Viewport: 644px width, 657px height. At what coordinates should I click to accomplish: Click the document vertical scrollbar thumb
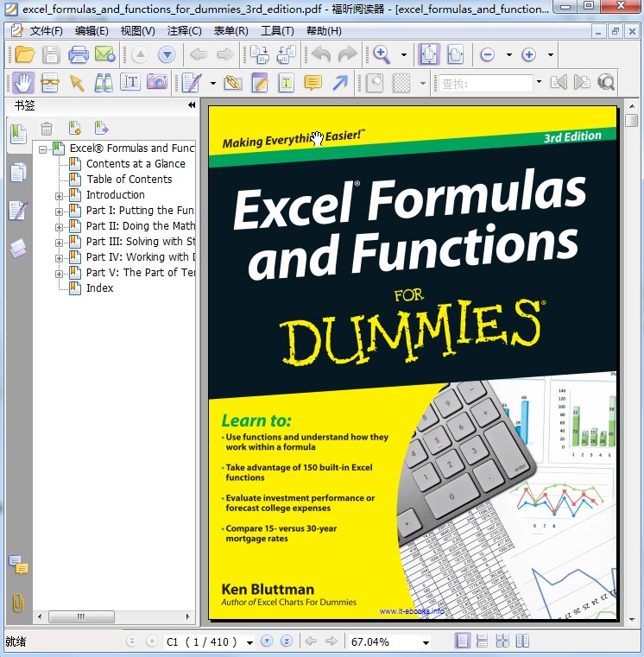631,120
